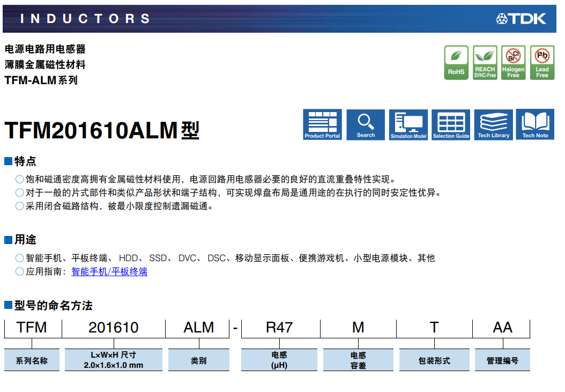Click the M tolerance code segment
The width and height of the screenshot is (565, 392).
(x=358, y=328)
